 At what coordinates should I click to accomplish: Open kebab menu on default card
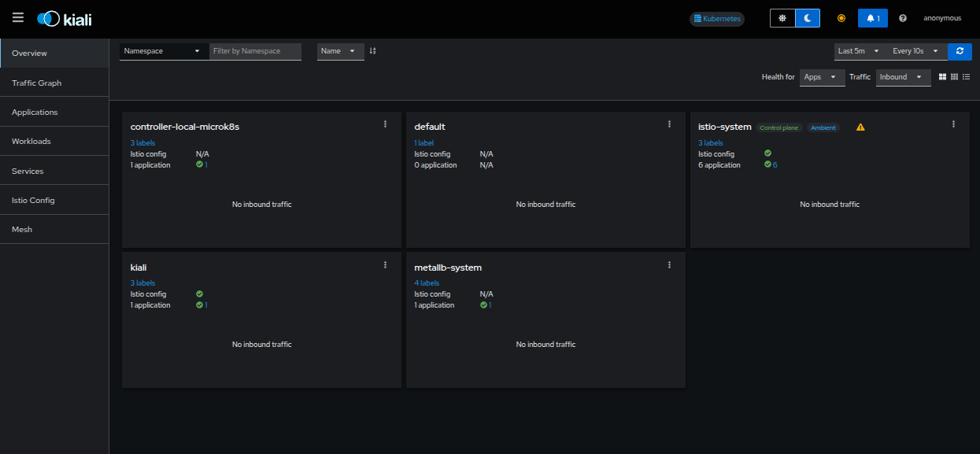(669, 124)
